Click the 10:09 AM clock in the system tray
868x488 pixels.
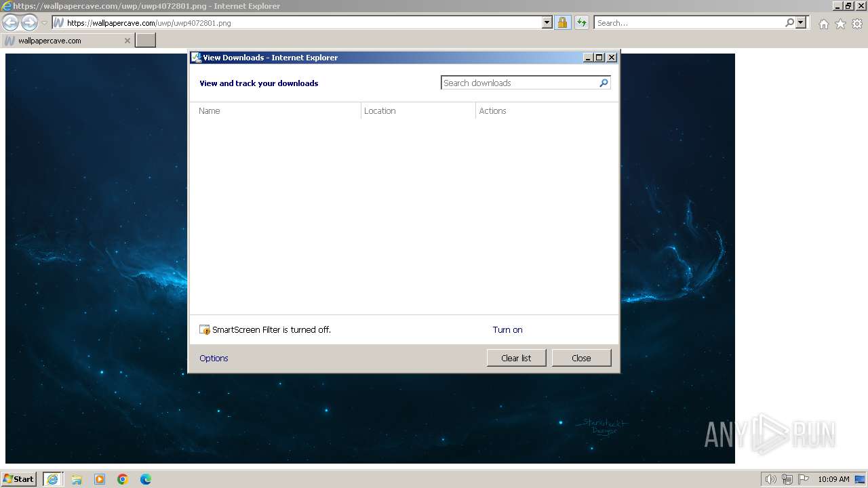[833, 479]
